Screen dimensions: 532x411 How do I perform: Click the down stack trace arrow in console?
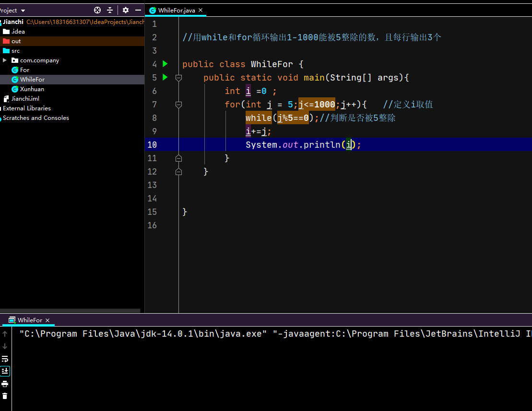[x=5, y=346]
